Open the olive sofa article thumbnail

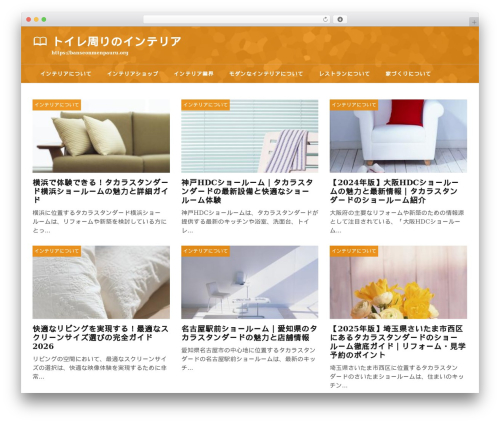[x=101, y=136]
